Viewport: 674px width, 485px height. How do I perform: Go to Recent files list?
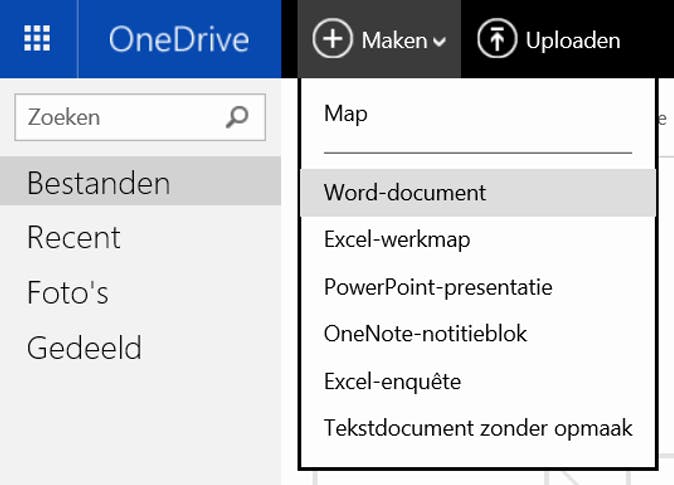pos(74,238)
